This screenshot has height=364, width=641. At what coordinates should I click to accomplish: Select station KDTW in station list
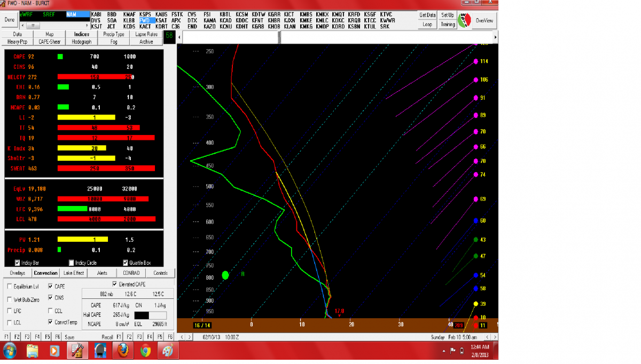pos(259,14)
